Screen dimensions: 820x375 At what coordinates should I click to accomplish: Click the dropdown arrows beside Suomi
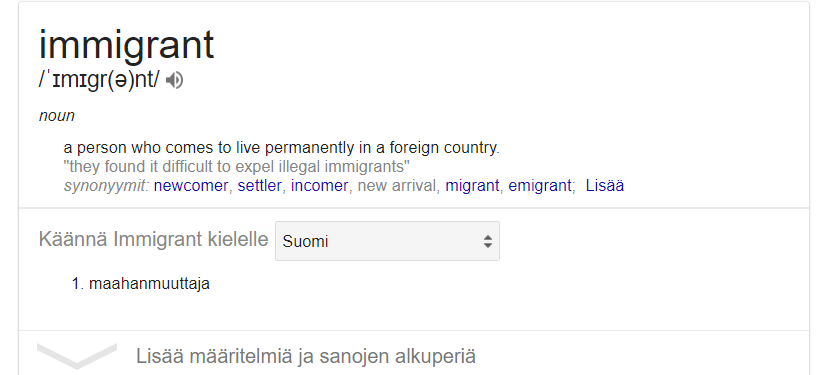tap(487, 241)
